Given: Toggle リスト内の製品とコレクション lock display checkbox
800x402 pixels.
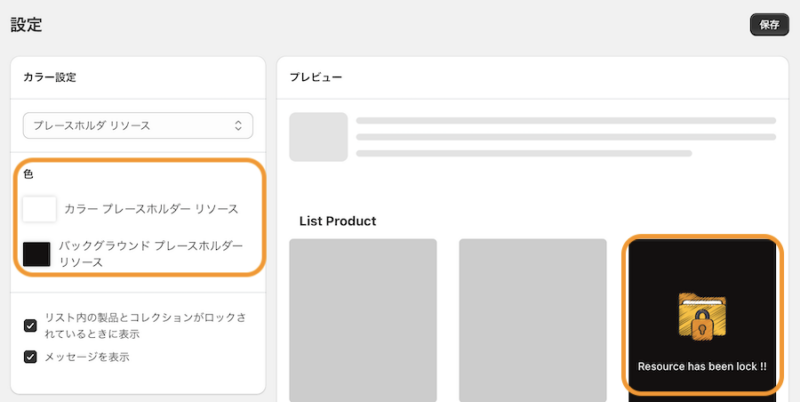Looking at the screenshot, I should [x=31, y=325].
